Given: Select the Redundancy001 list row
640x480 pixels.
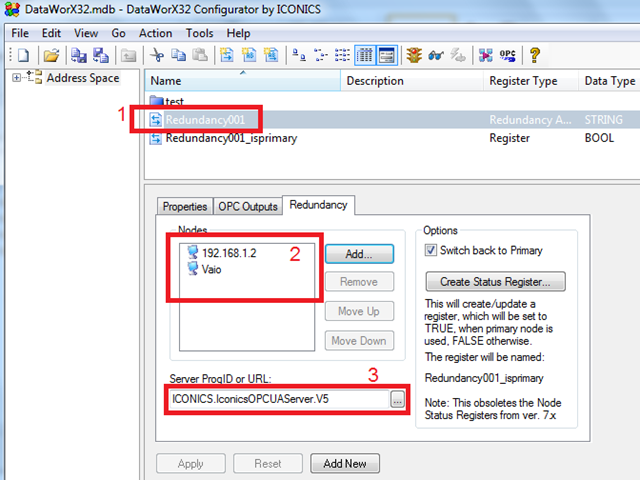Looking at the screenshot, I should tap(392, 120).
